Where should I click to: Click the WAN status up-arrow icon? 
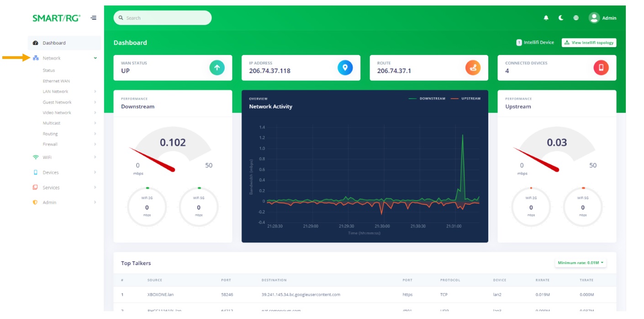coord(217,68)
